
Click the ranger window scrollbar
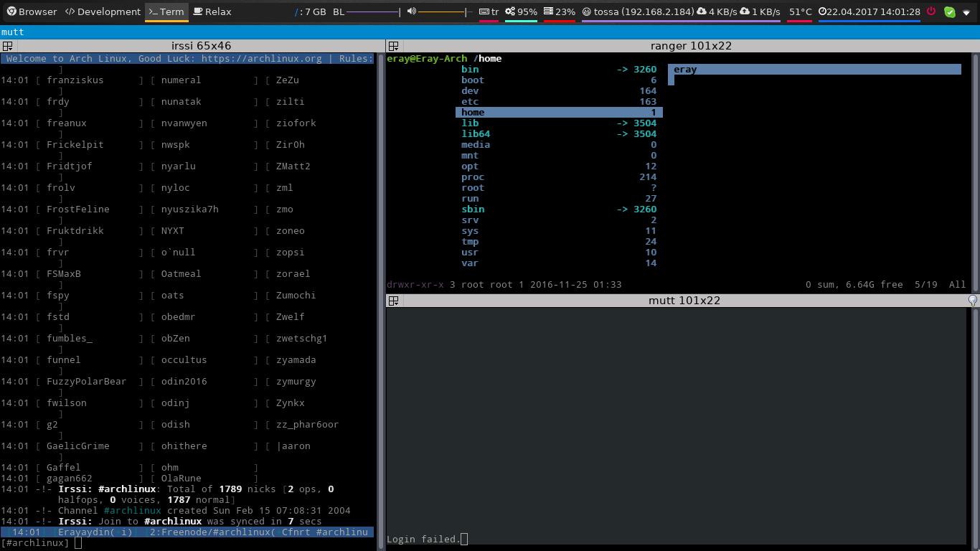[975, 171]
